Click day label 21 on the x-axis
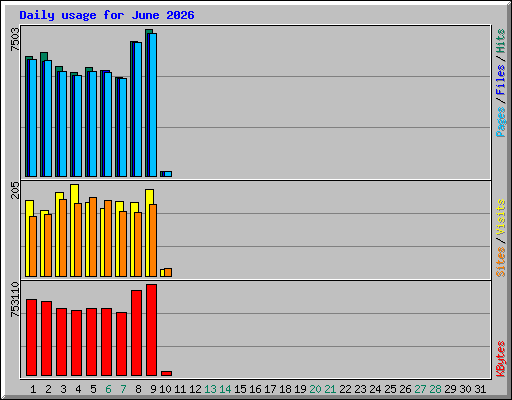The height and width of the screenshot is (400, 512). coord(330,389)
